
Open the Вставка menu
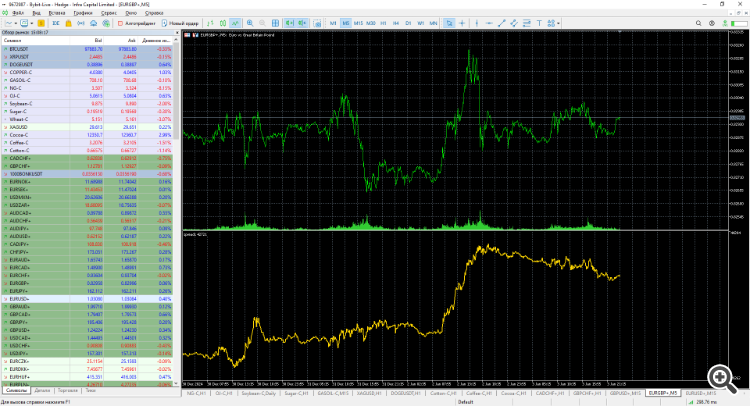click(x=56, y=13)
